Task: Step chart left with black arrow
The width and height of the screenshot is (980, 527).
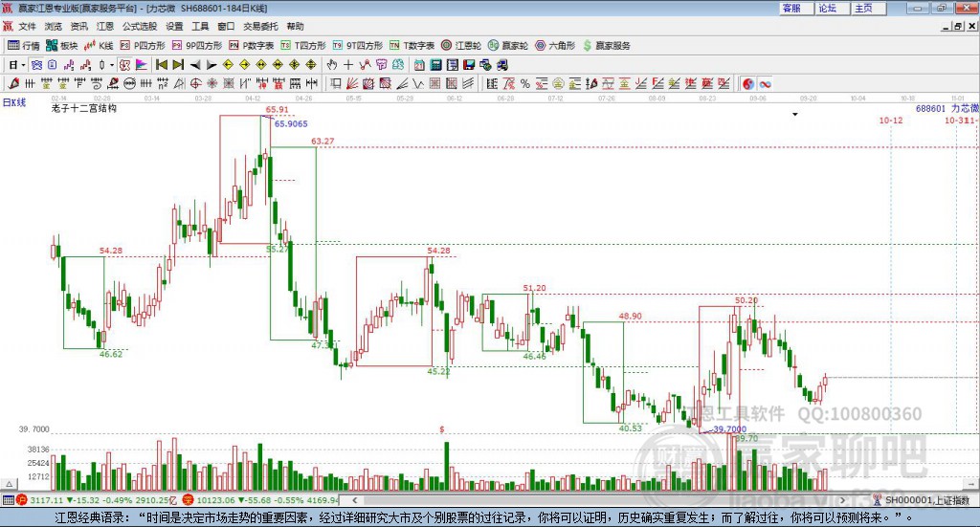Action: coord(195,65)
